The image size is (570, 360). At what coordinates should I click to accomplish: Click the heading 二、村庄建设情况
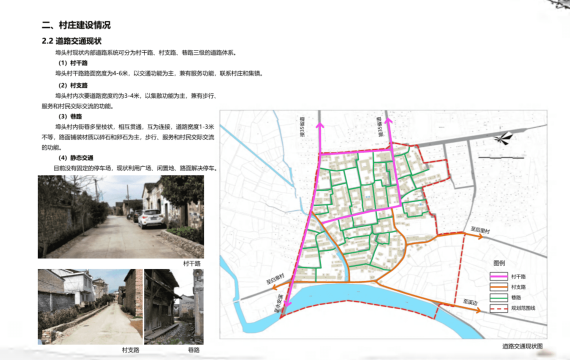click(x=76, y=25)
